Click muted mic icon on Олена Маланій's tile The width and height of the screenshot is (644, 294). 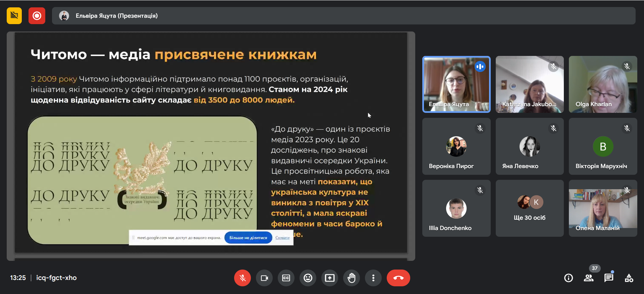627,191
